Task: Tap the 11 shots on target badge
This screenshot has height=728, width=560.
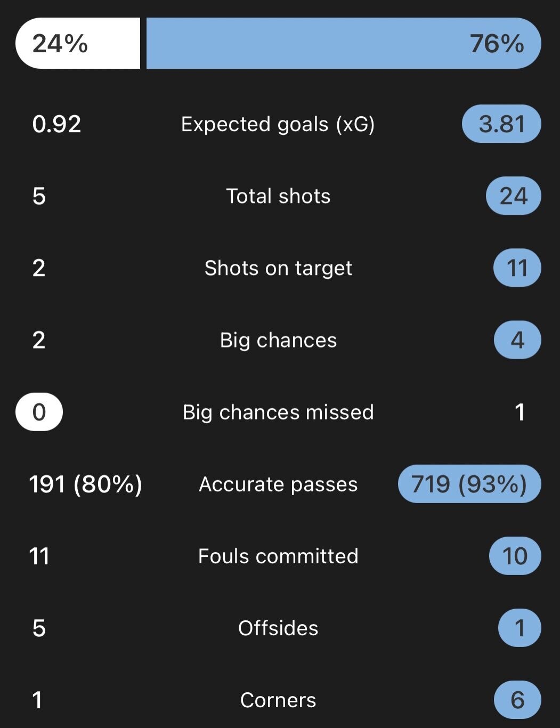Action: pyautogui.click(x=517, y=268)
